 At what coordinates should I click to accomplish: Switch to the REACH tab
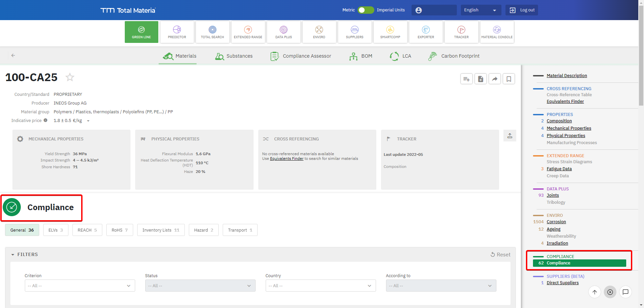[87, 230]
